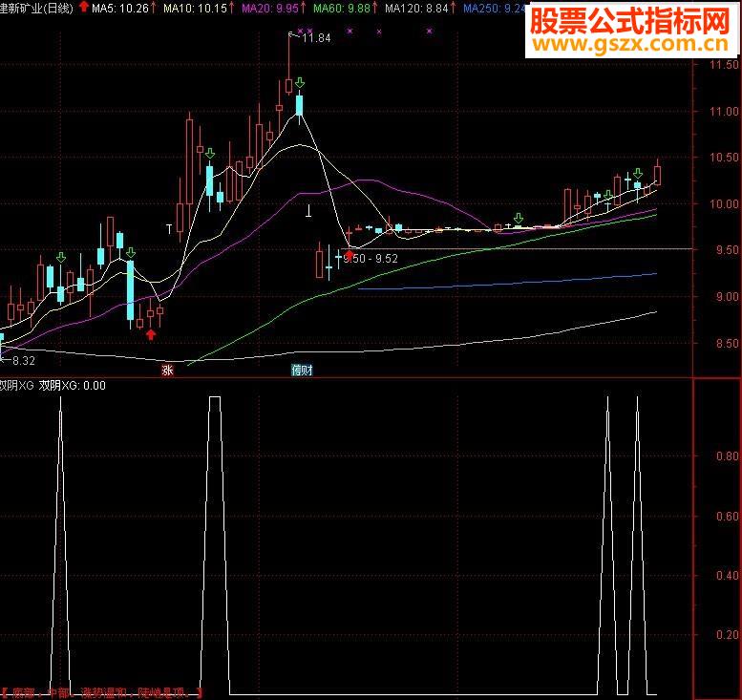Click the 10.50 price axis label

724,158
